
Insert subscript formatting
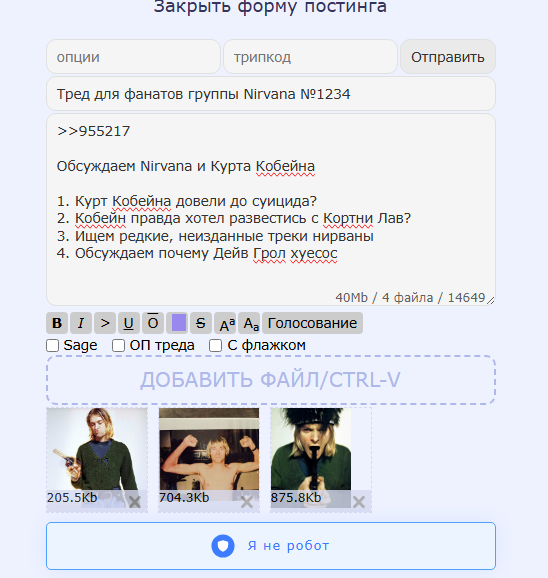249,323
